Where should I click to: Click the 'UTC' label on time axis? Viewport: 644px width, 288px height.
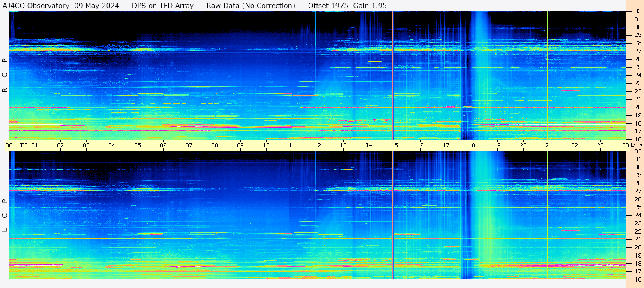22,145
